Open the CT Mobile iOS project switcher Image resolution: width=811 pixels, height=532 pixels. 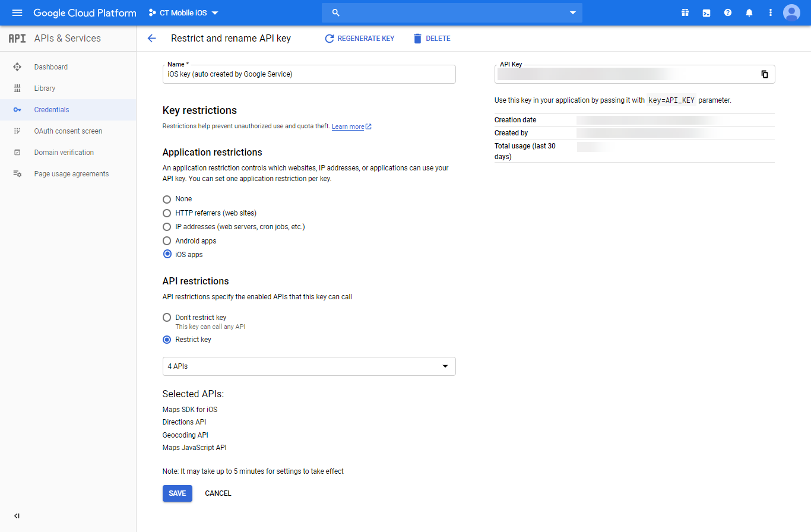[182, 12]
